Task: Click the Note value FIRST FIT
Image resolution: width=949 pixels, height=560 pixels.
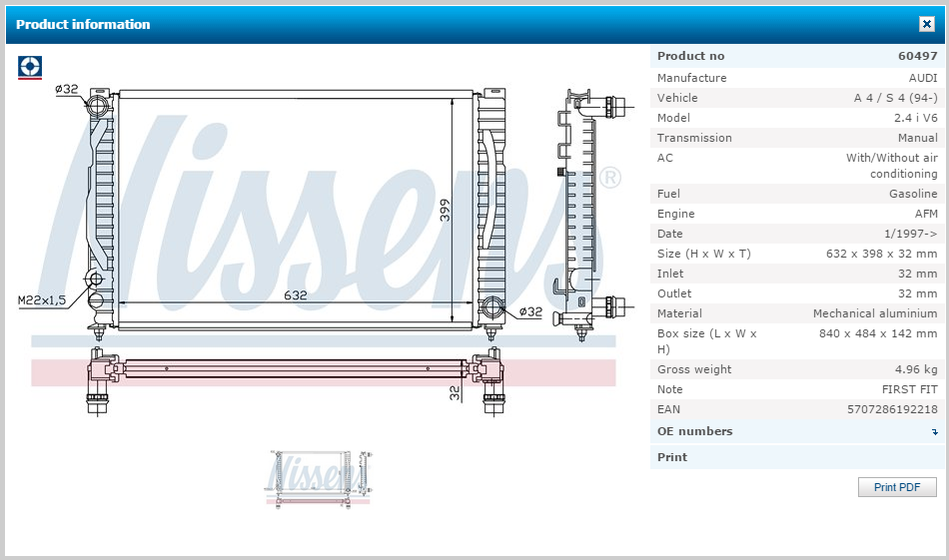Action: pyautogui.click(x=910, y=389)
